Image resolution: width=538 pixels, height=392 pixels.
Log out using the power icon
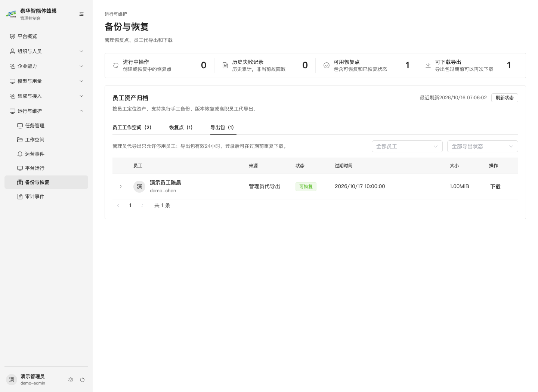point(82,380)
